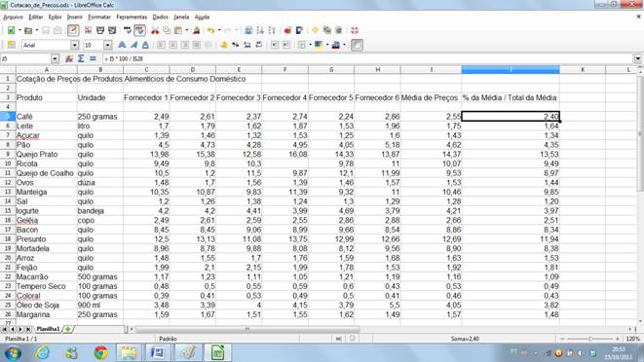Screen dimensions: 644x362
Task: Click the Undo arrow icon
Action: pyautogui.click(x=210, y=30)
